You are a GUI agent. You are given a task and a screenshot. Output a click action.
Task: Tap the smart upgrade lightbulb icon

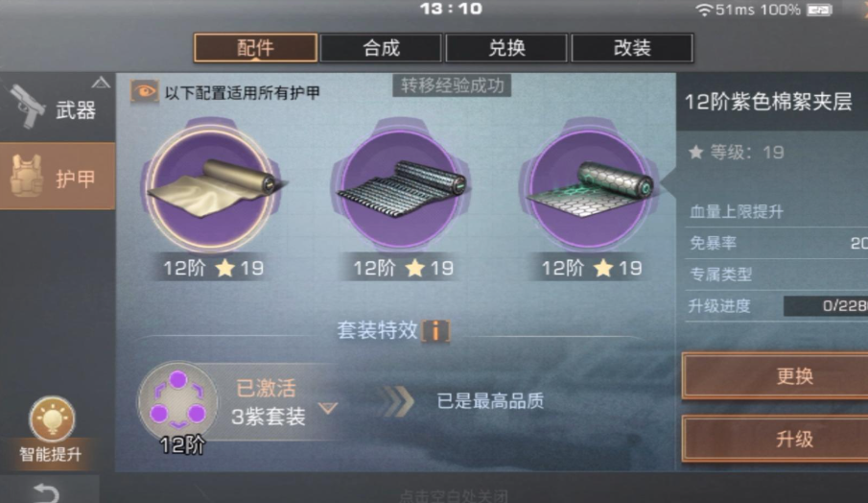[52, 419]
